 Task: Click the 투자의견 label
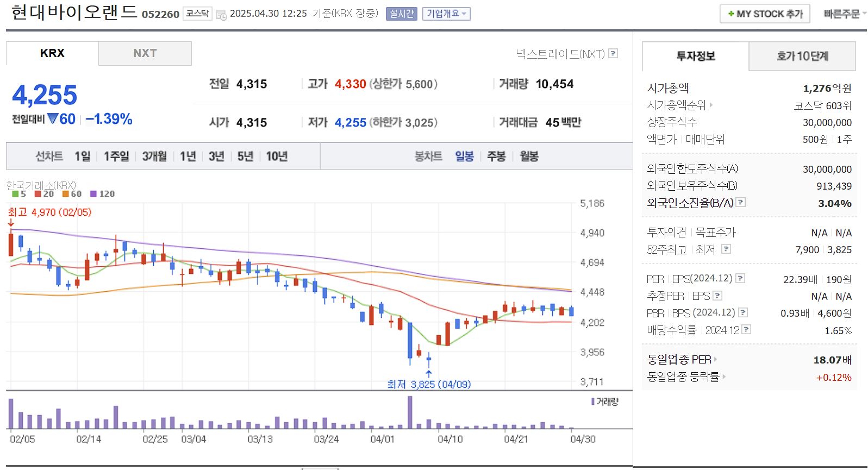pos(666,232)
